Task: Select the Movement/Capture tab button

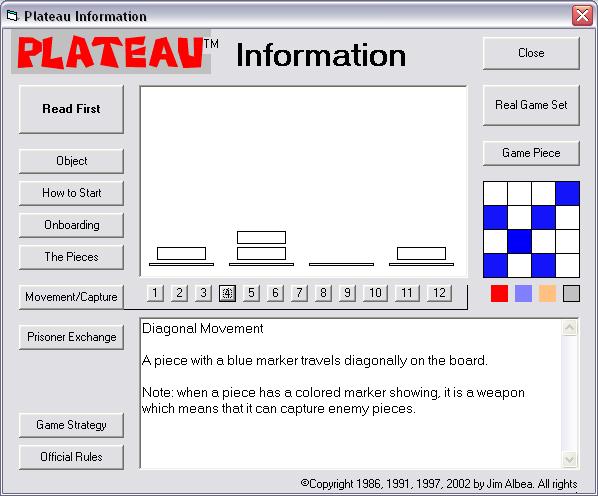Action: coord(71,297)
